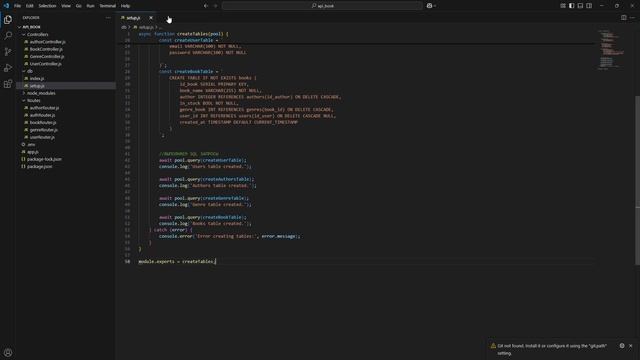Image resolution: width=640 pixels, height=360 pixels.
Task: Open the Help menu
Action: [x=125, y=6]
